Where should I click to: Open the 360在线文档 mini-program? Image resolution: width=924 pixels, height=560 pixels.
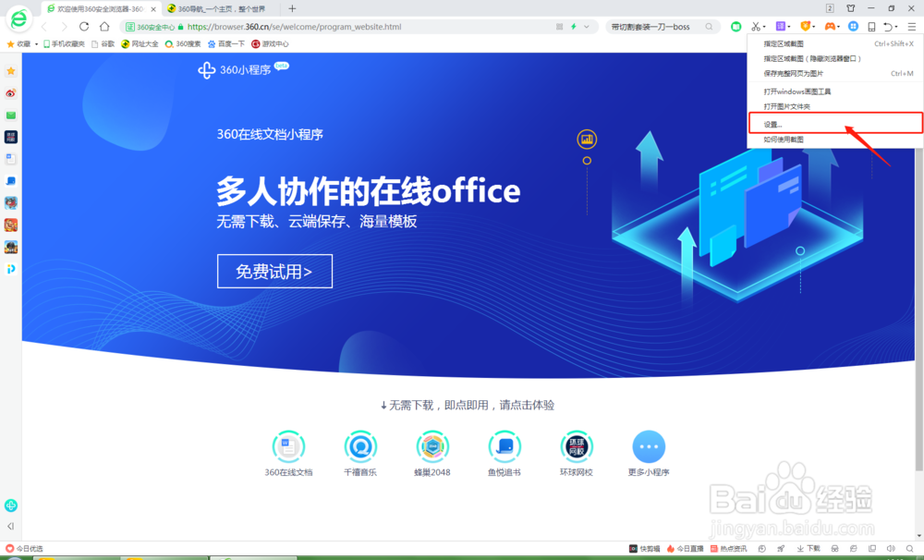click(x=288, y=454)
